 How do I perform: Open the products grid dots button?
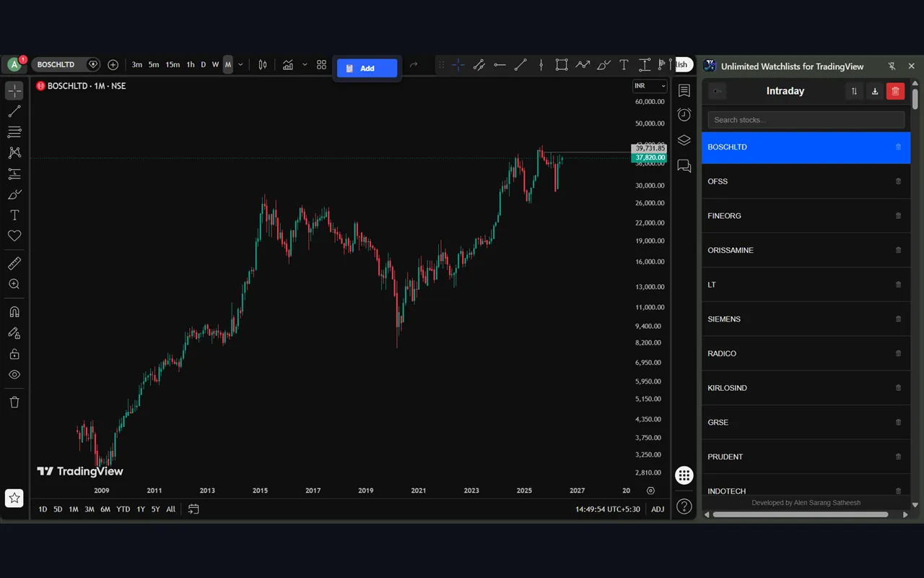[x=684, y=475]
